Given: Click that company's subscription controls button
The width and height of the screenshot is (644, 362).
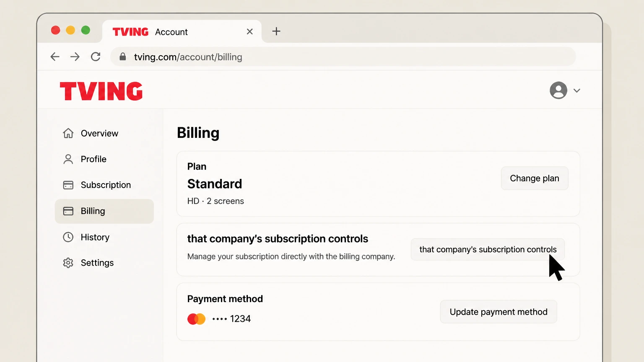Looking at the screenshot, I should coord(488,249).
